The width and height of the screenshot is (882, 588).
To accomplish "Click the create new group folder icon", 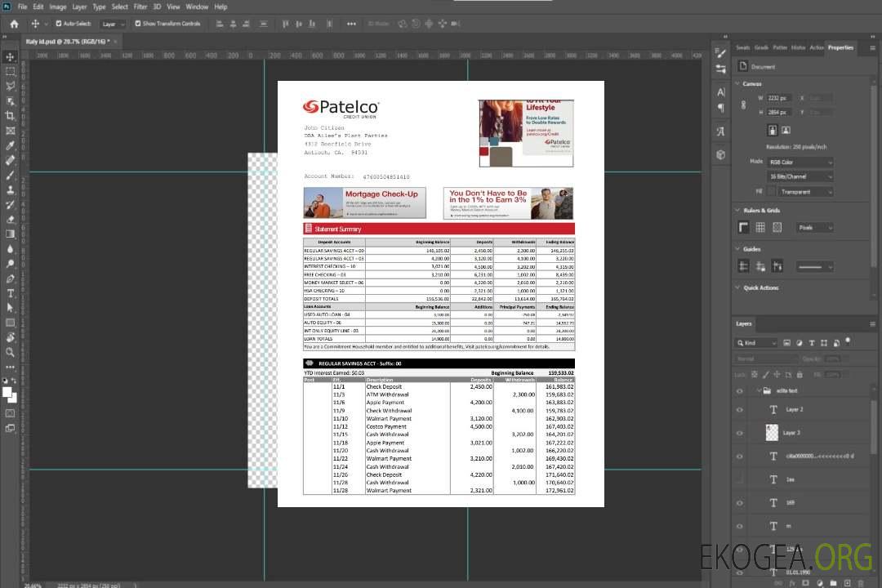I will pos(833,583).
